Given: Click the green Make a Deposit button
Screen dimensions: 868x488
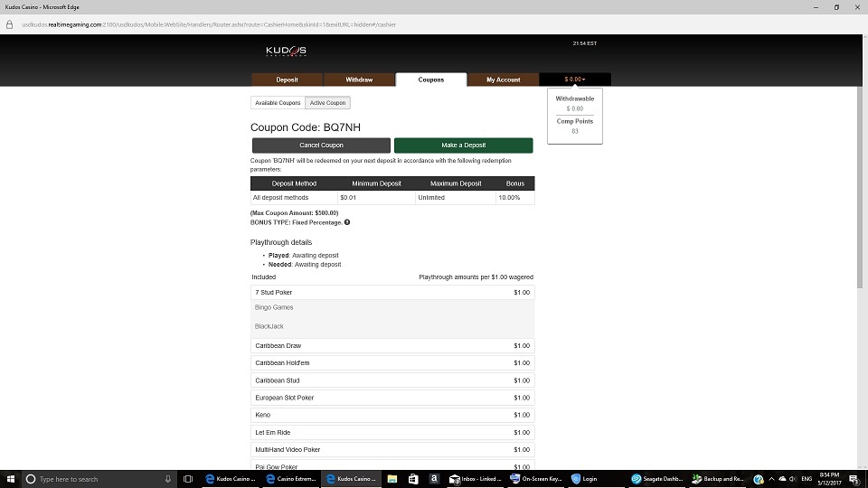Looking at the screenshot, I should [x=463, y=145].
